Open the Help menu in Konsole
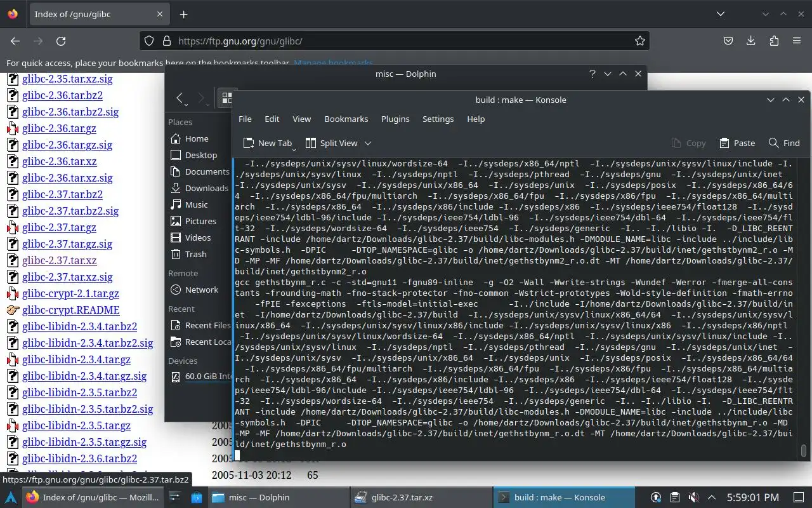The image size is (812, 508). click(476, 119)
